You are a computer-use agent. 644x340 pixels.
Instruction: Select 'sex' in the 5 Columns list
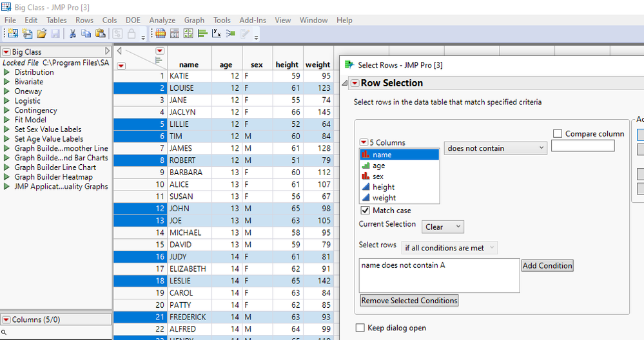(399, 176)
